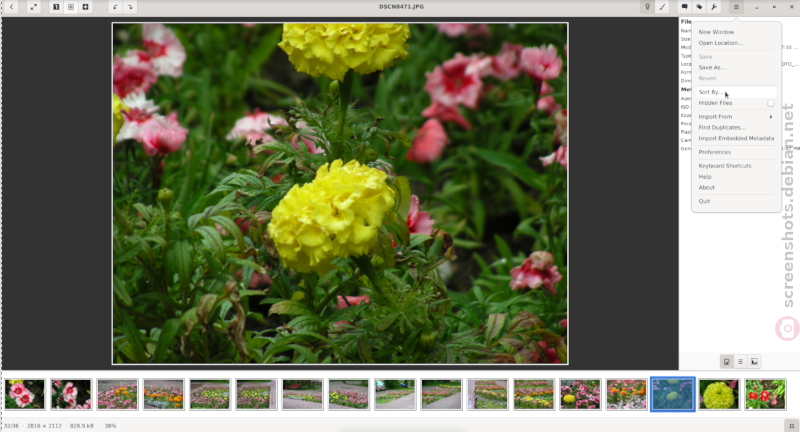Show file properties view in sidebar

(x=727, y=362)
